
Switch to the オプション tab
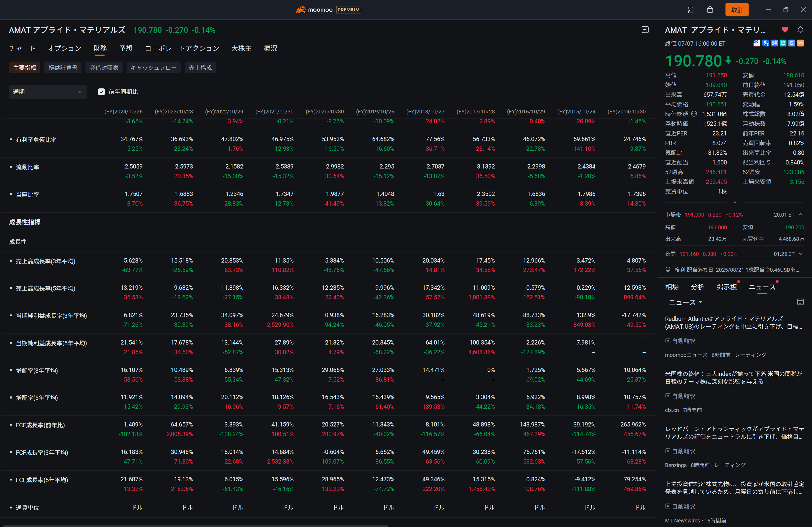[x=65, y=48]
